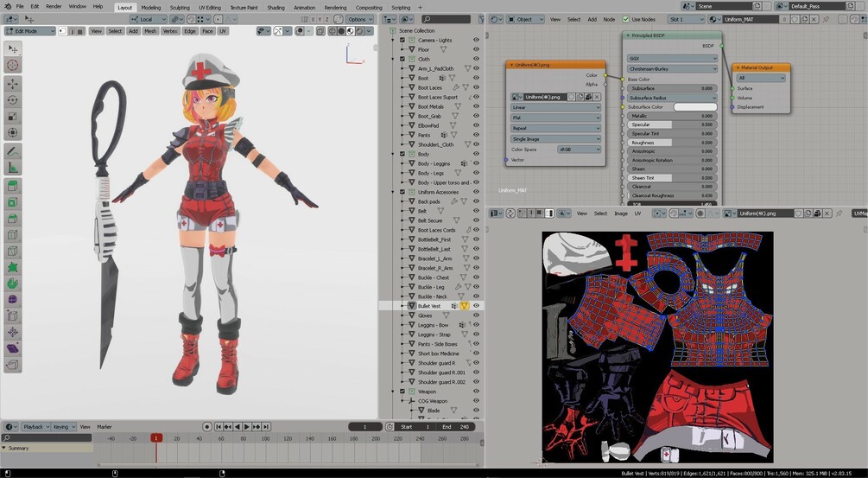This screenshot has height=478, width=868.
Task: Pick the Extrude Region tool icon
Action: 13,186
